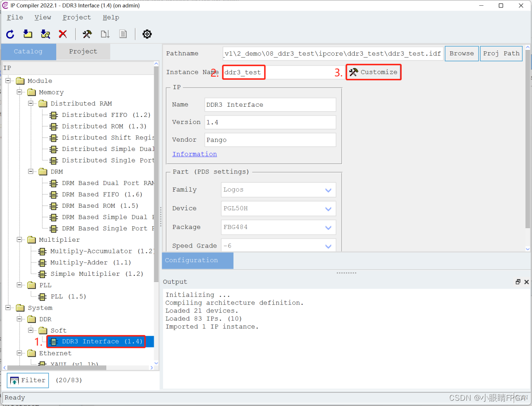The width and height of the screenshot is (532, 406).
Task: Click the IP Name field DDR3 Interface
Action: point(270,105)
